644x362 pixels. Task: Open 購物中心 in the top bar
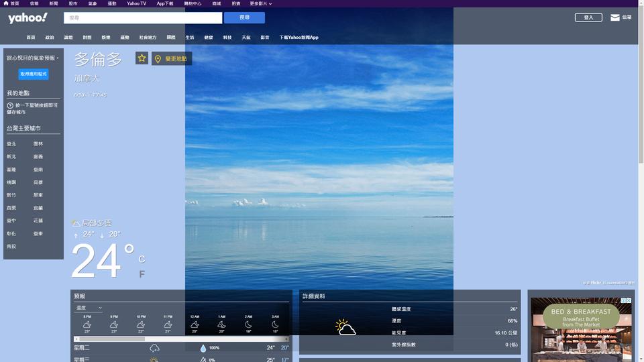(193, 3)
